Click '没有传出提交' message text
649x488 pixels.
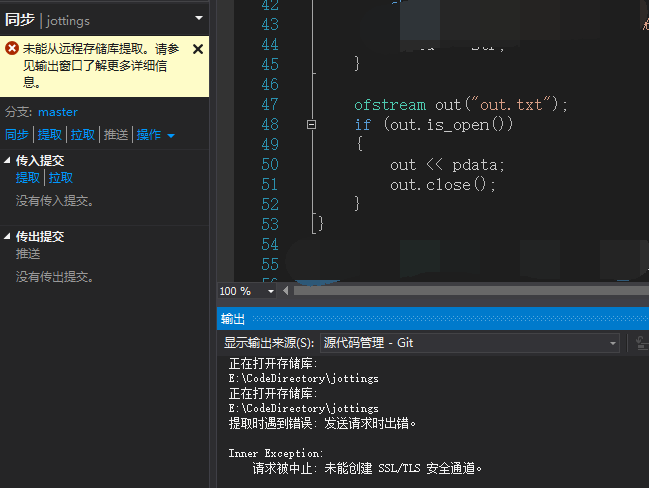click(55, 276)
